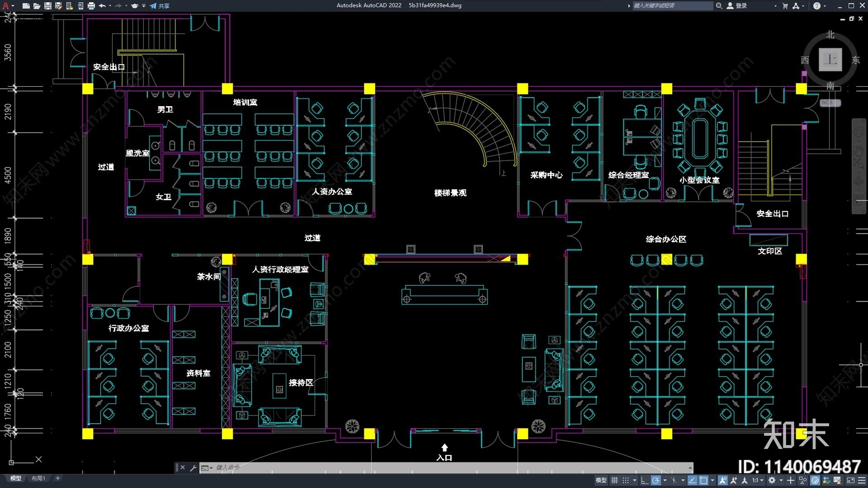Open object snap settings dropdown
868x488 pixels.
(712, 480)
